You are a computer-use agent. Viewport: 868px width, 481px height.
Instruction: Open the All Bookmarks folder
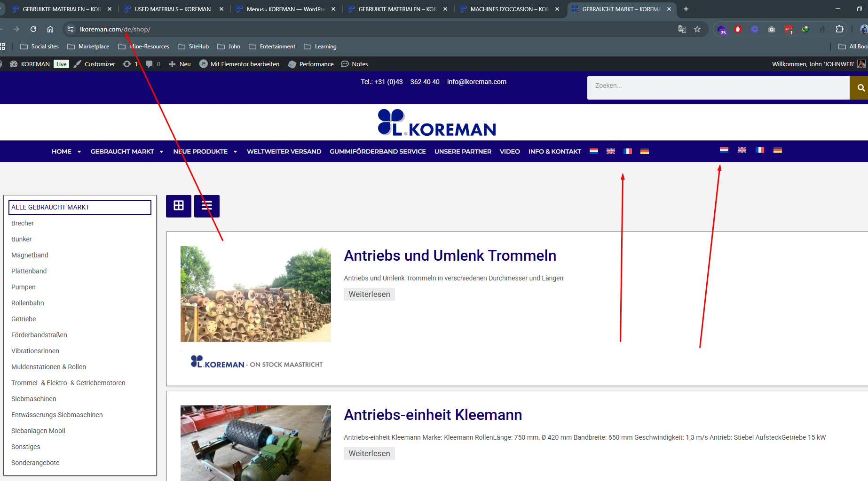(x=853, y=47)
